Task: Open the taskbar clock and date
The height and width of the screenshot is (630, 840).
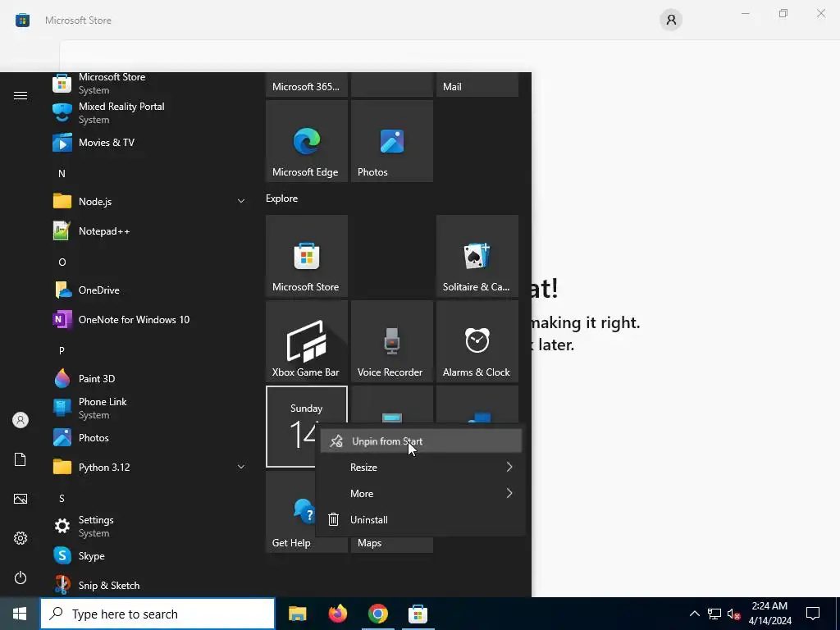Action: 769,614
